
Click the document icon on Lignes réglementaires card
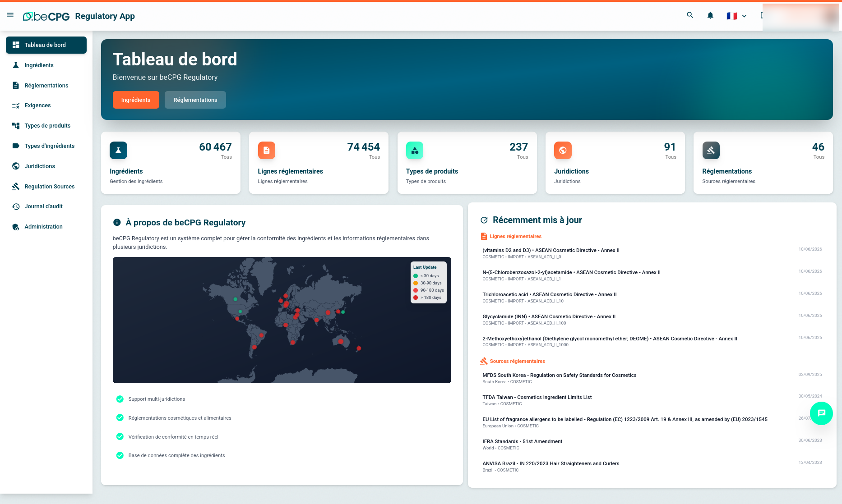(x=267, y=151)
